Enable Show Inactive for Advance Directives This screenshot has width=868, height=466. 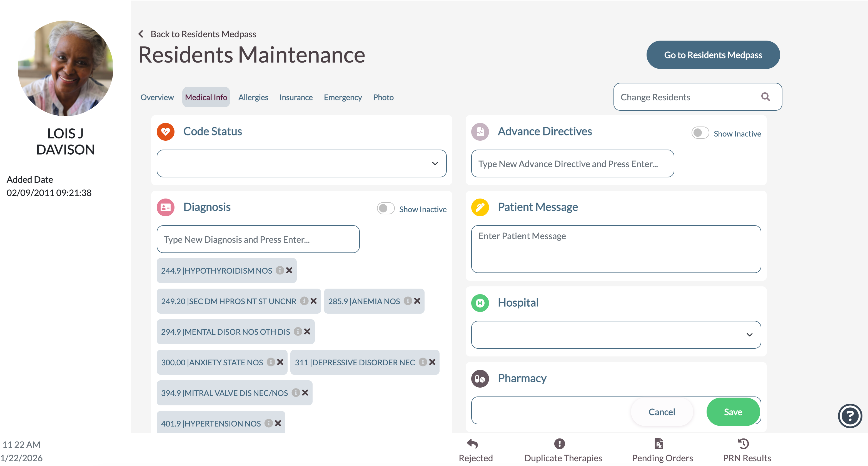pyautogui.click(x=700, y=133)
